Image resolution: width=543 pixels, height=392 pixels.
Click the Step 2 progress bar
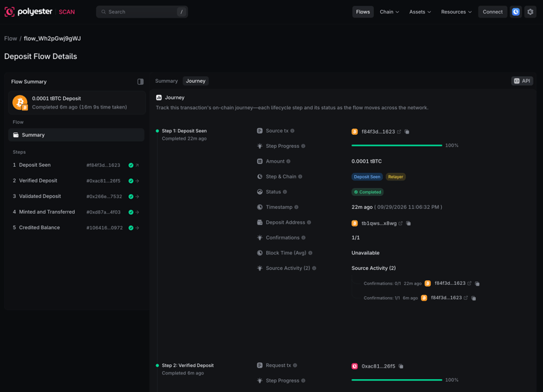point(397,380)
